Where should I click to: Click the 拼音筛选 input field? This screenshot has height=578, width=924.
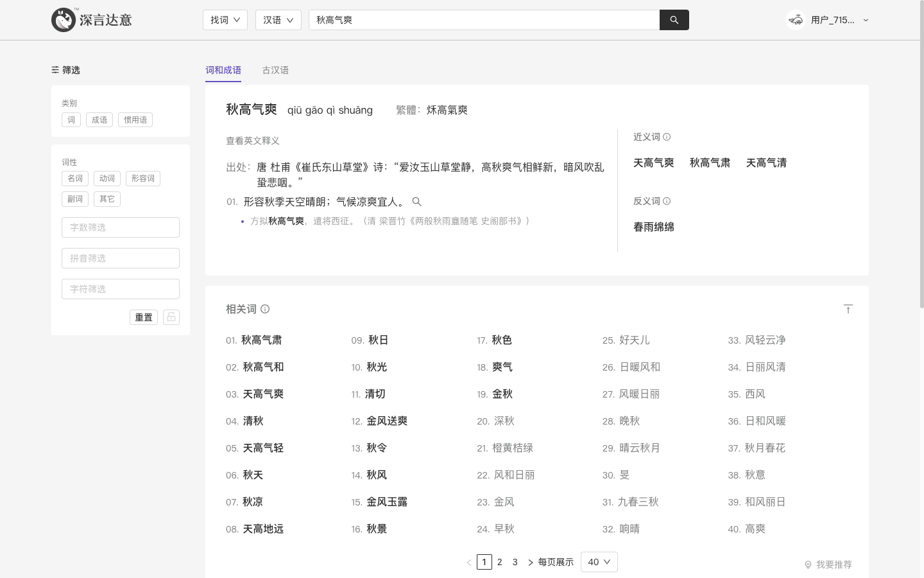[x=121, y=258]
